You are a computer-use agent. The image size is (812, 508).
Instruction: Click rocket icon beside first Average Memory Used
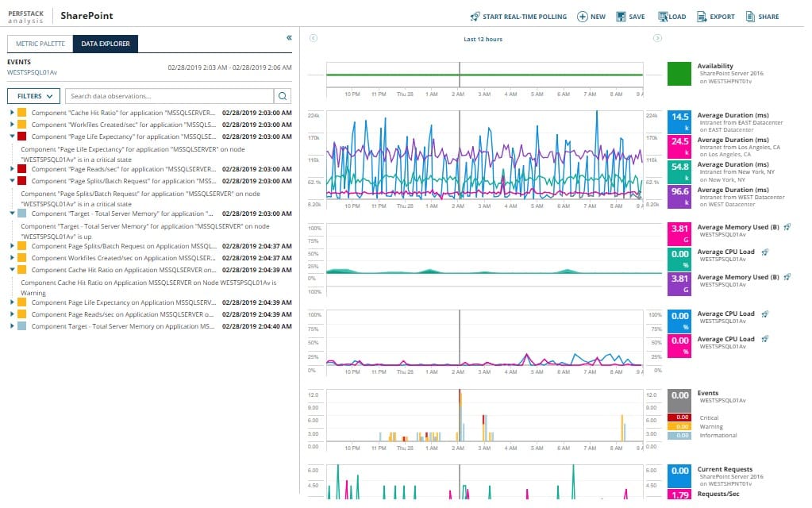coord(787,227)
